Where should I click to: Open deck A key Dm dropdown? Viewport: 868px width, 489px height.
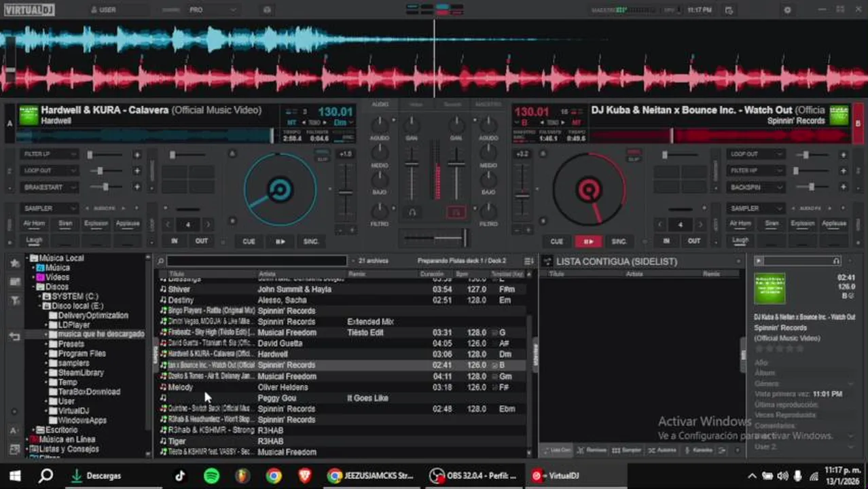344,123
